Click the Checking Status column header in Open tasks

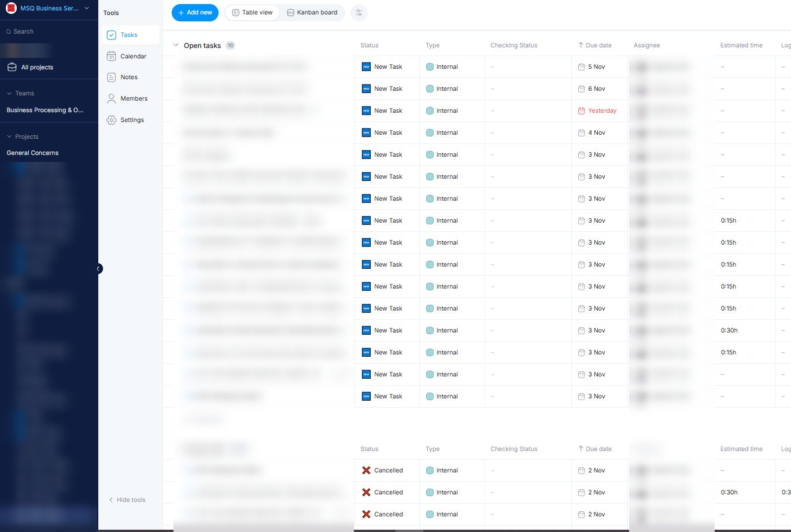(x=513, y=45)
